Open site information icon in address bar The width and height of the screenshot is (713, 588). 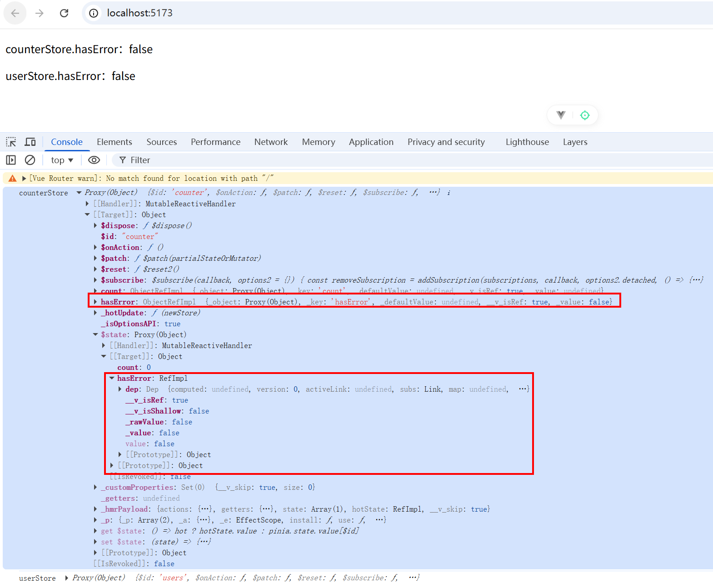click(x=94, y=13)
